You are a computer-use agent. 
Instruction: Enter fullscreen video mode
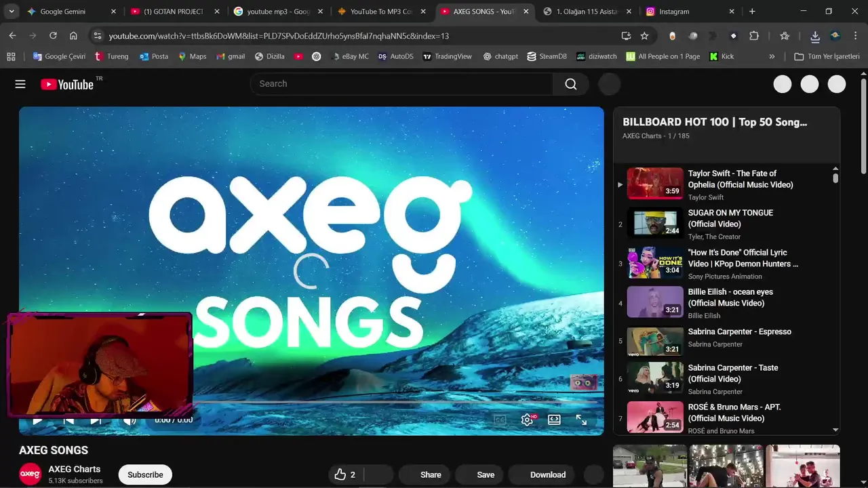[x=581, y=420]
